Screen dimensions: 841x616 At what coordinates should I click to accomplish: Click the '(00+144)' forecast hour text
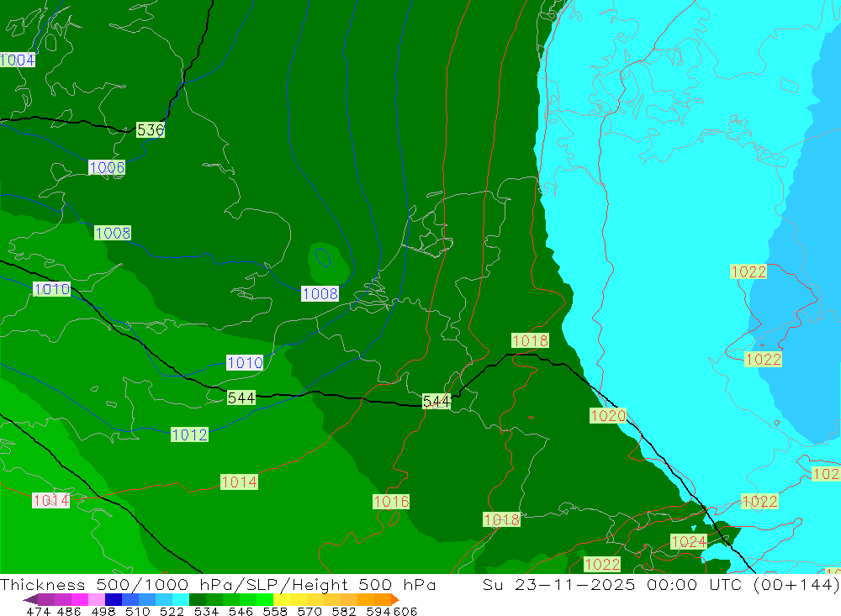coord(796,584)
